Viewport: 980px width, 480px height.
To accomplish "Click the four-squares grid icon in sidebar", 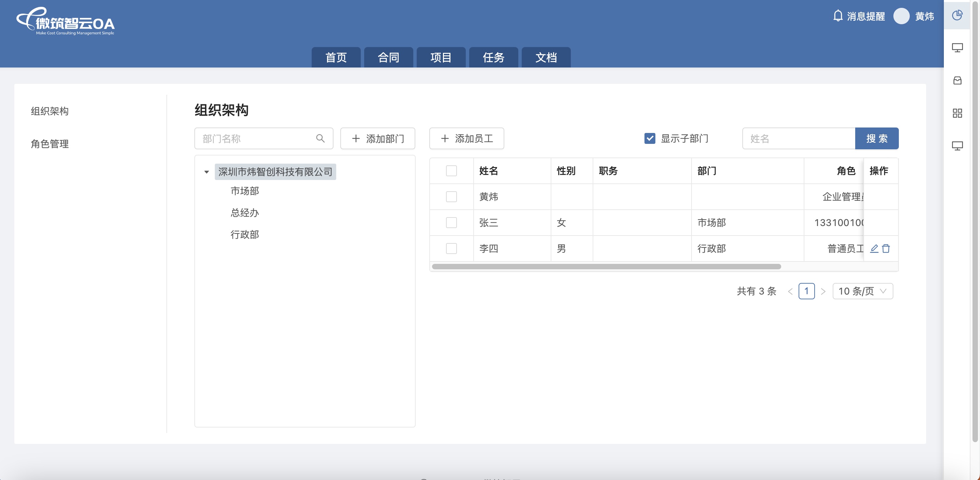I will click(x=957, y=113).
